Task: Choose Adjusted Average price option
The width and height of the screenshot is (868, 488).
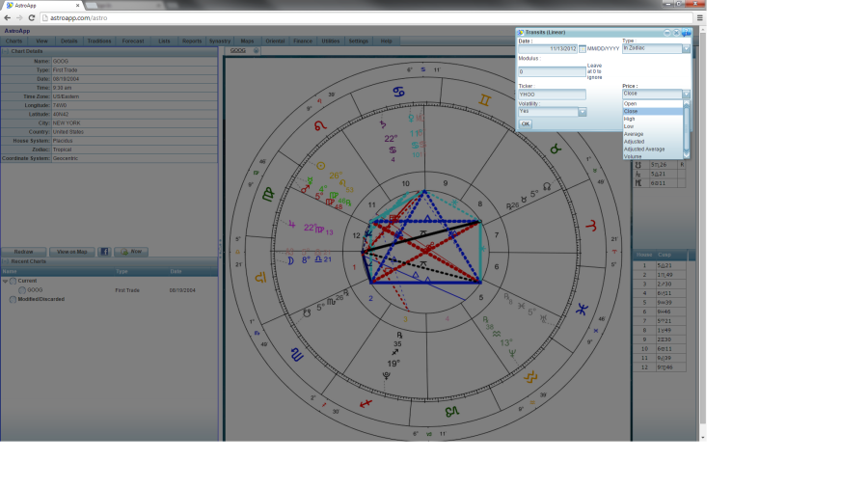Action: point(644,149)
